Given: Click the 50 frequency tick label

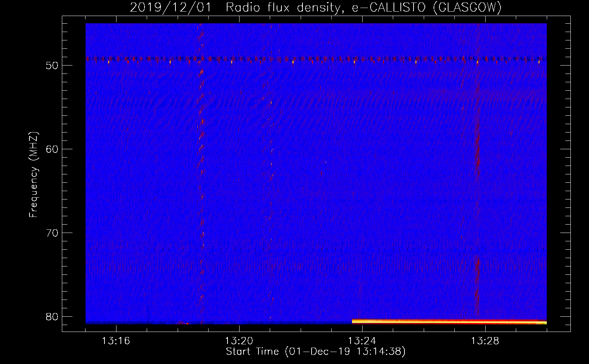Looking at the screenshot, I should 52,66.
